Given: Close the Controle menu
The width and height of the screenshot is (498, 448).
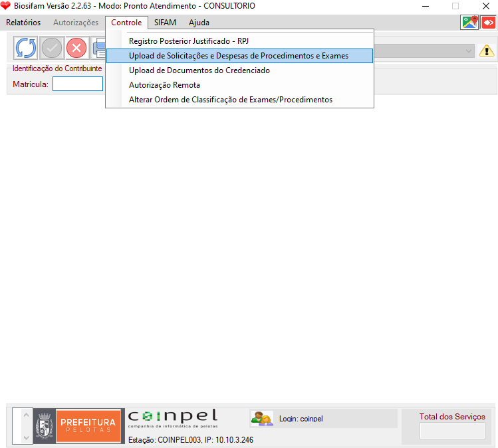Looking at the screenshot, I should (x=126, y=23).
